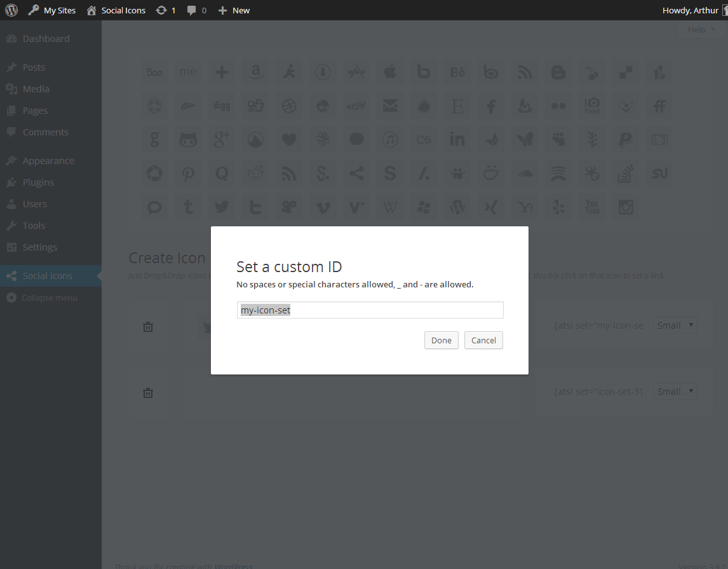Select the Google Plus icon
Viewport: 728px width, 569px height.
(222, 139)
